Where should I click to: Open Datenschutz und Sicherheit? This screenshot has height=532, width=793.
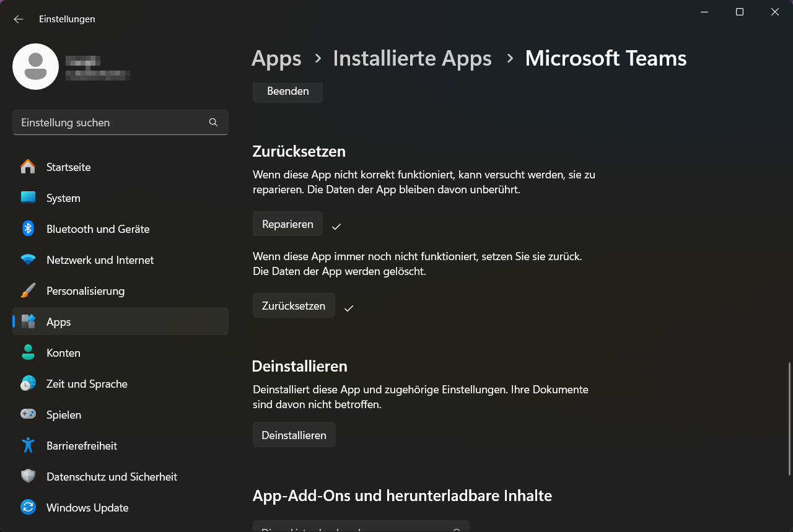pyautogui.click(x=120, y=477)
